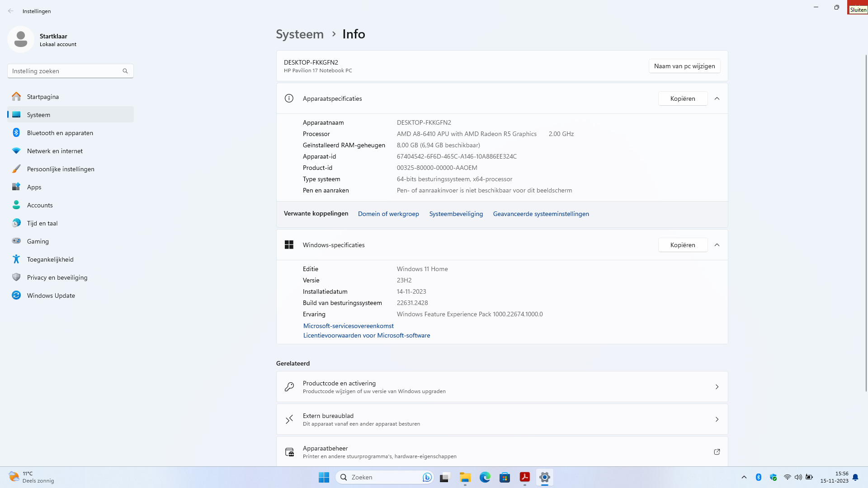Image resolution: width=868 pixels, height=488 pixels.
Task: Open Bluetooth en apparaten settings
Action: point(71,133)
